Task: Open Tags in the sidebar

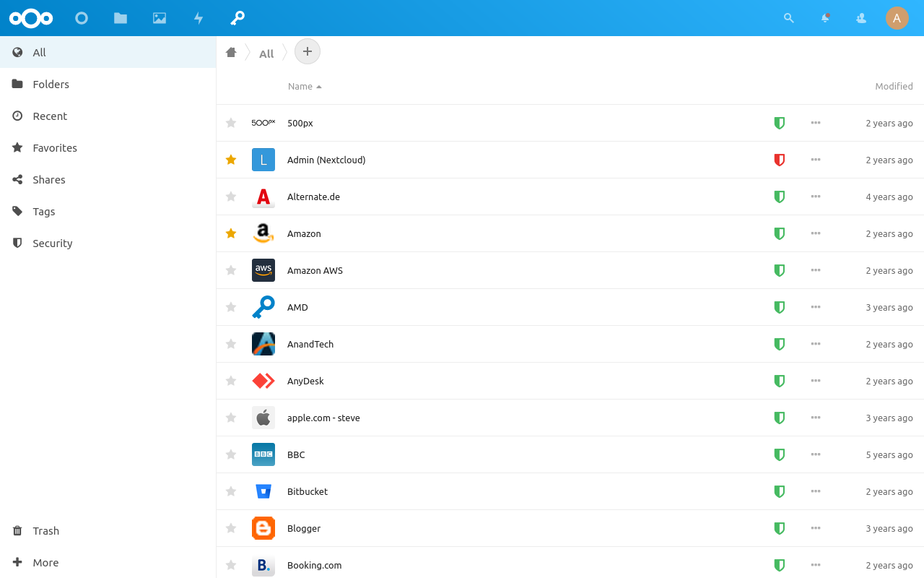Action: (x=108, y=211)
